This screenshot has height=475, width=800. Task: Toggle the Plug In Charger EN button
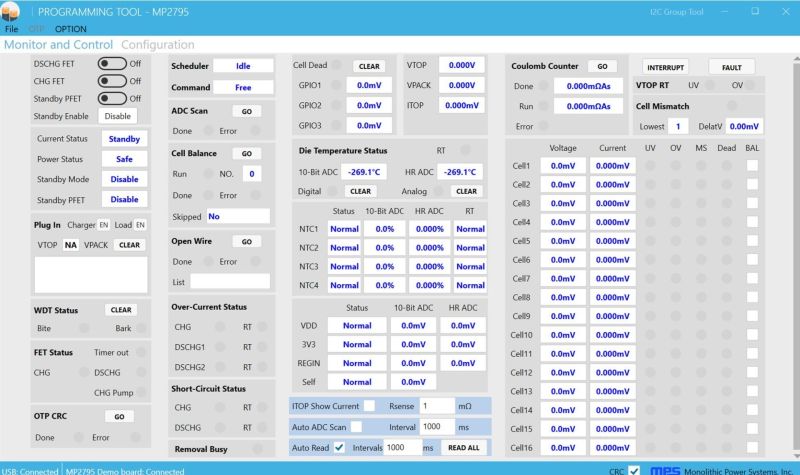click(104, 224)
